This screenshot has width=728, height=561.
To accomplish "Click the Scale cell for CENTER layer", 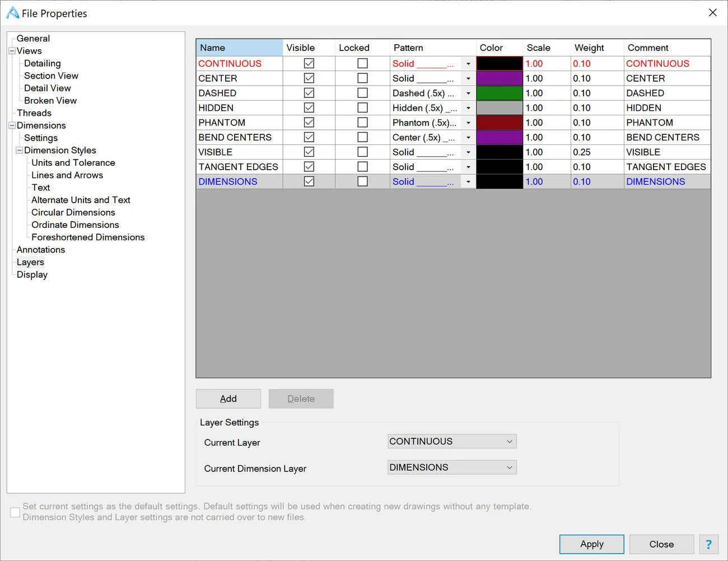I will pyautogui.click(x=547, y=78).
